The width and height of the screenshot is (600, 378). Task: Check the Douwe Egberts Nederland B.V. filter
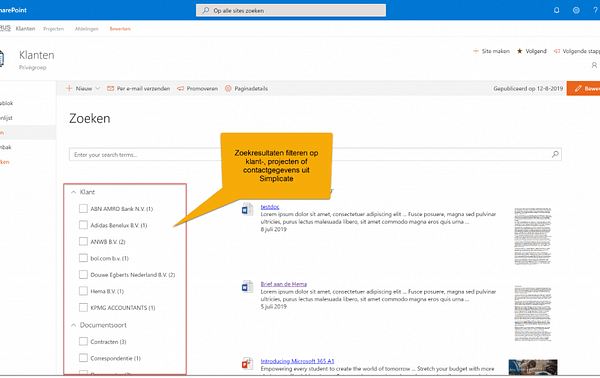tap(83, 274)
